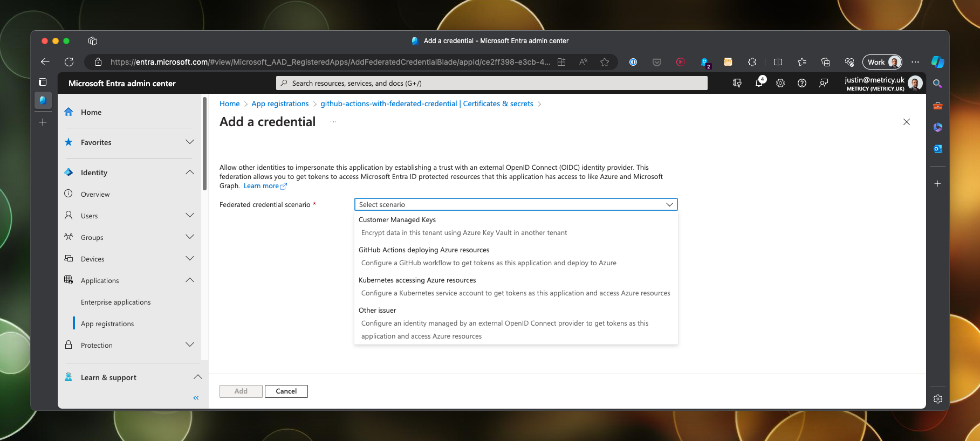Click the Search resources, services, and docs field
980x441 pixels.
tap(492, 83)
